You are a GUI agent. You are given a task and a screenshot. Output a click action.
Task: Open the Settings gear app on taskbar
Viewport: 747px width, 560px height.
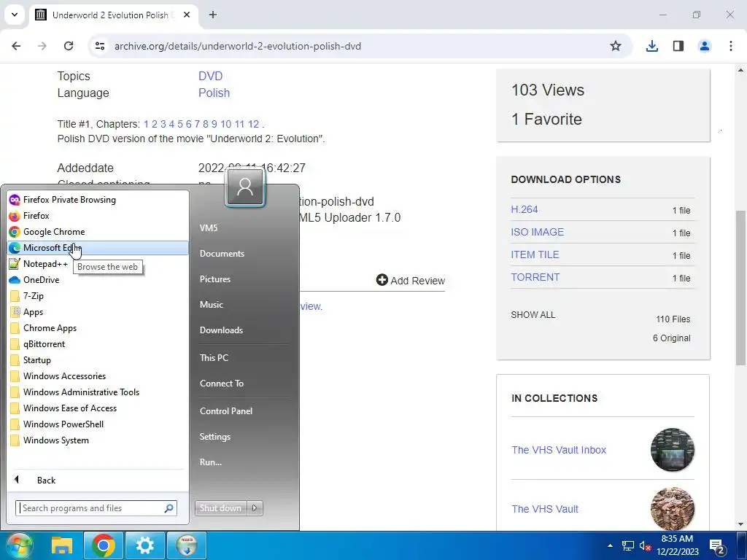point(145,545)
